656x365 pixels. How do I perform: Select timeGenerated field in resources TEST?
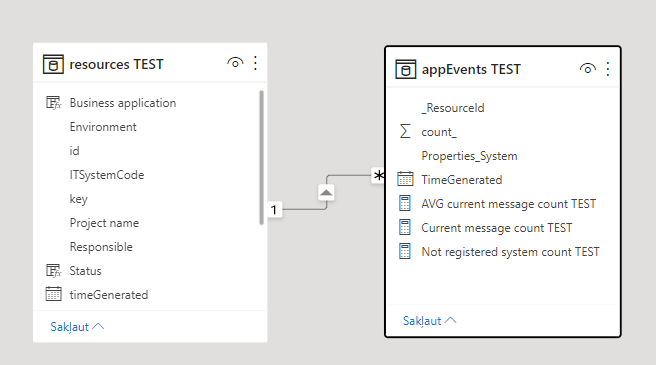pos(109,295)
